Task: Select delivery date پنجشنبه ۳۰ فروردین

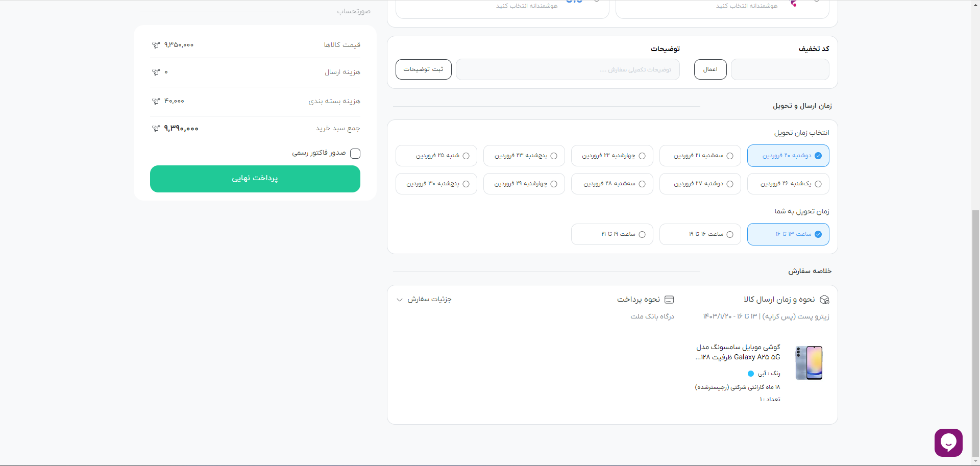Action: pyautogui.click(x=436, y=184)
